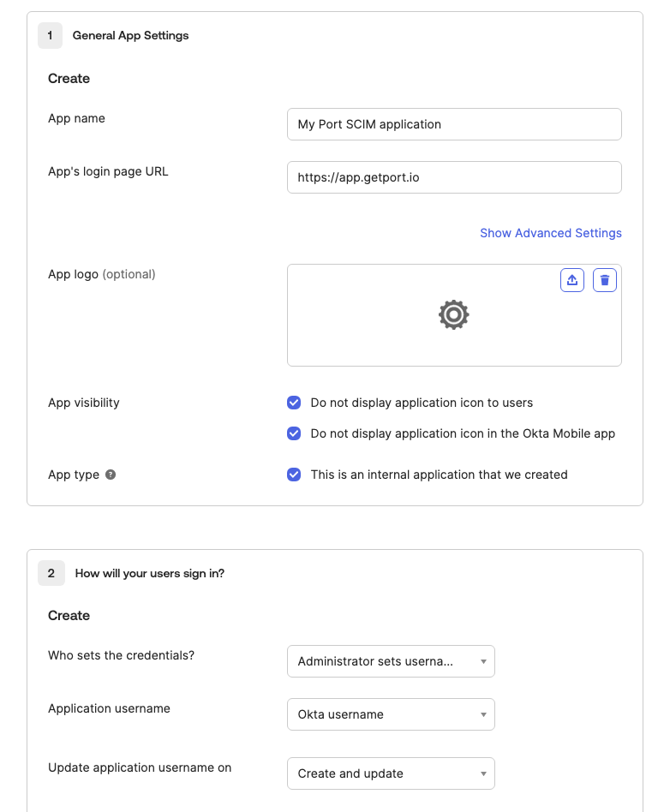Click the App's login page URL label
The height and width of the screenshot is (812, 658).
click(x=108, y=171)
